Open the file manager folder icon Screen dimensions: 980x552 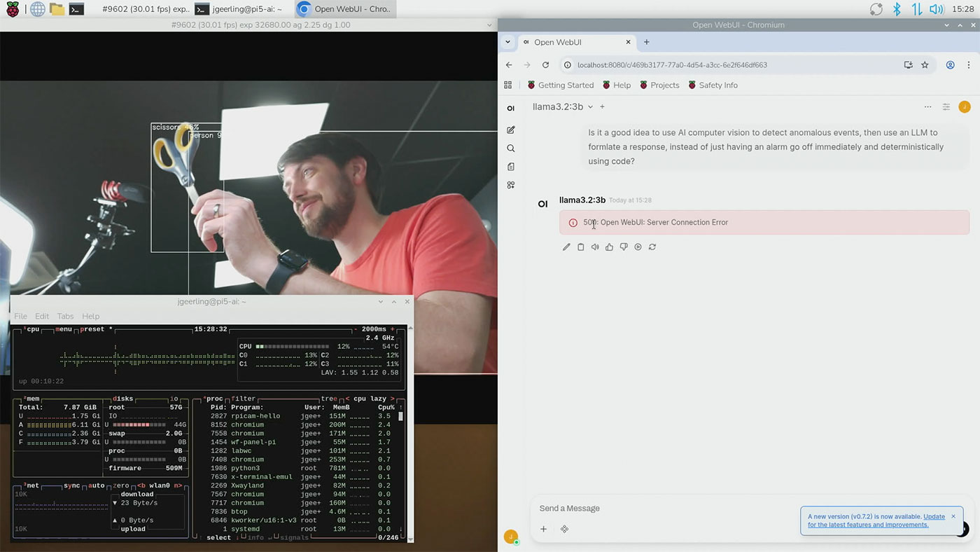point(57,9)
